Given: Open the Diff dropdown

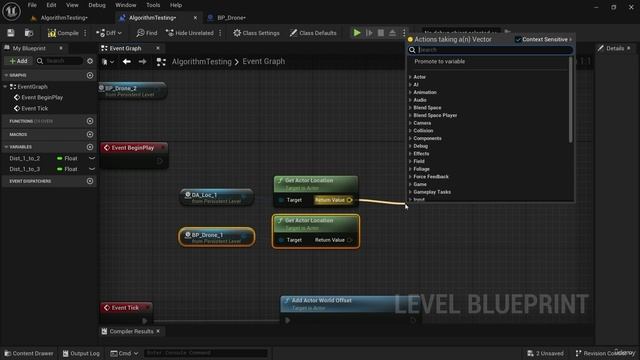Looking at the screenshot, I should tap(109, 33).
